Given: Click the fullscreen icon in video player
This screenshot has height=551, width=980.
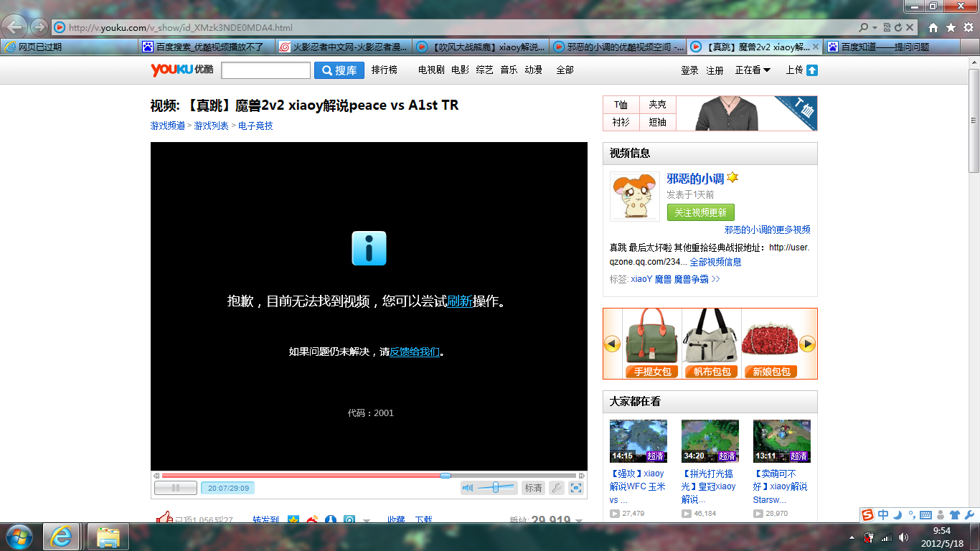Looking at the screenshot, I should click(x=576, y=488).
